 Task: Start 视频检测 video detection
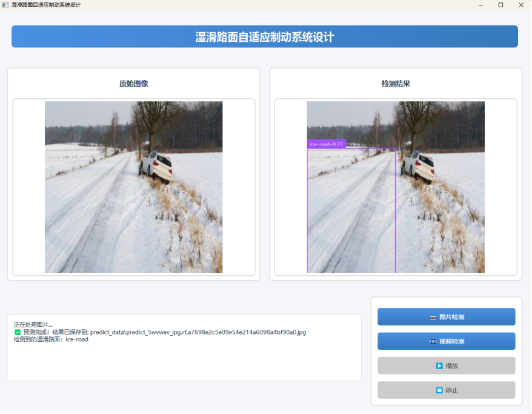446,341
